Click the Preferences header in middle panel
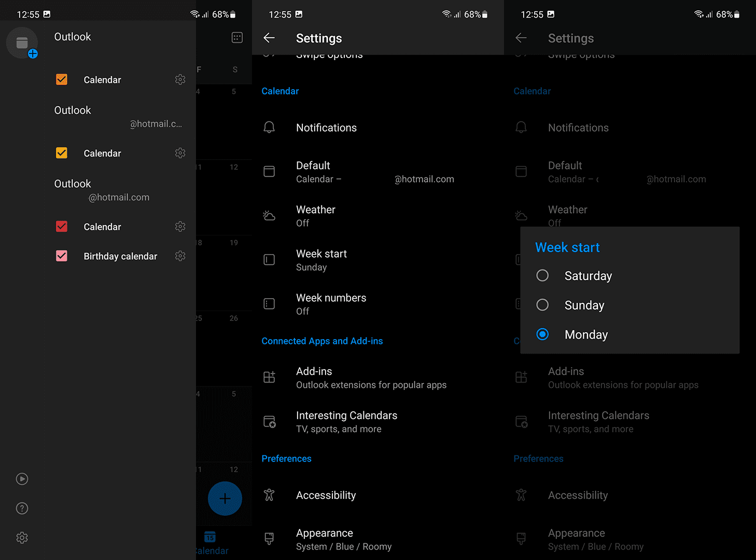 click(x=286, y=459)
